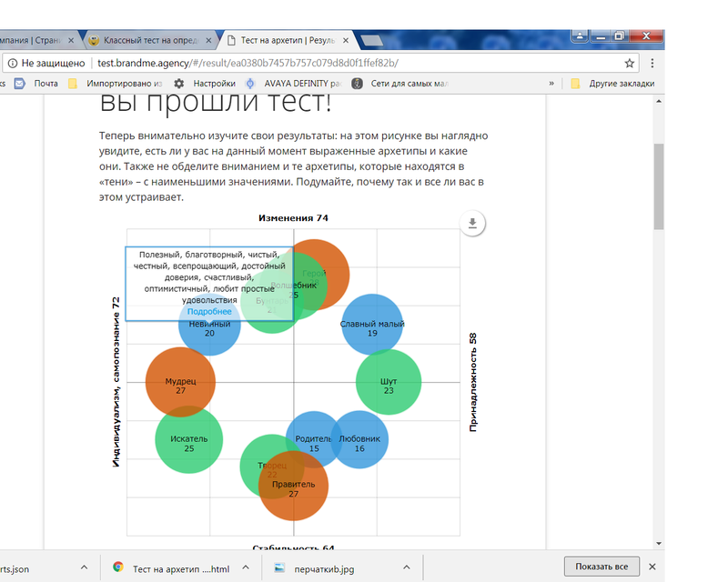Close the Классный тест tab

pos(208,40)
